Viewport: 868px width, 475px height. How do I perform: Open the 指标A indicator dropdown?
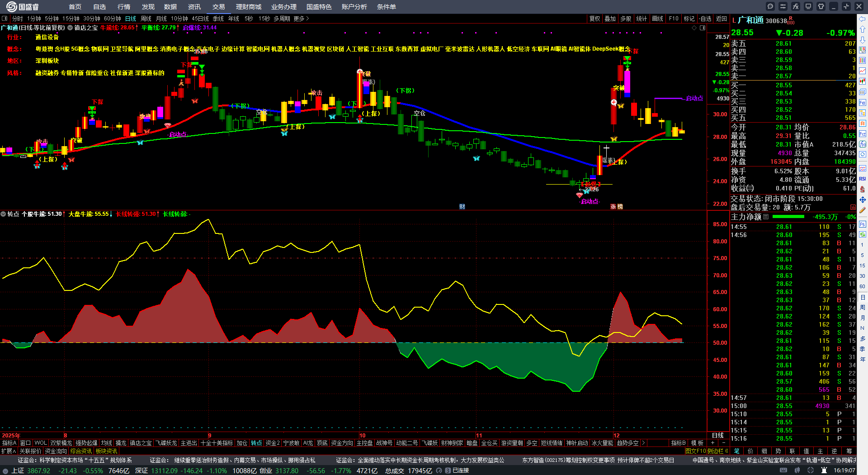pos(9,443)
